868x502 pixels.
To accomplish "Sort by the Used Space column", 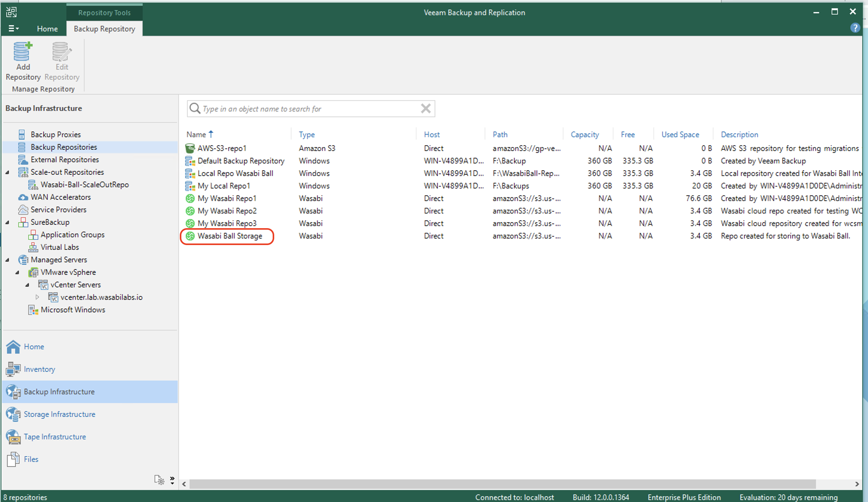I will (680, 135).
